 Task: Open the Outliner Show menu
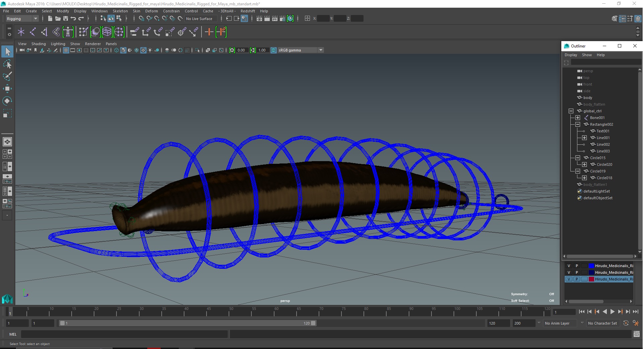(x=587, y=55)
